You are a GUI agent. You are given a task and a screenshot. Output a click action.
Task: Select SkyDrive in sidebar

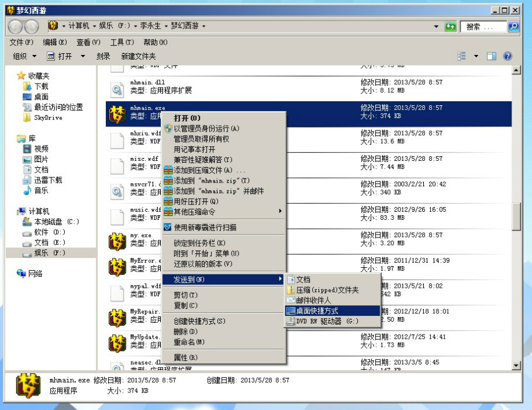coord(43,118)
